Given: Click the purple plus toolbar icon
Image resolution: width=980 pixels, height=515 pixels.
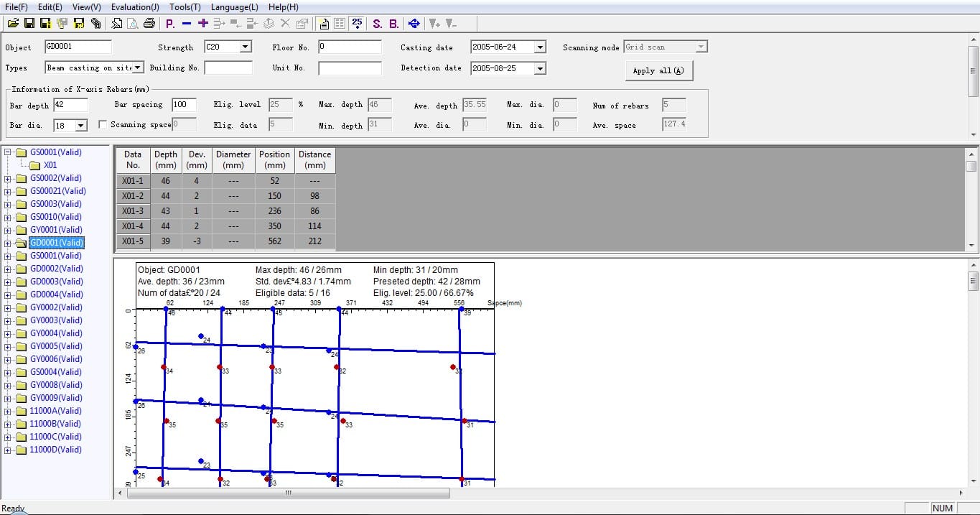Looking at the screenshot, I should pos(203,23).
